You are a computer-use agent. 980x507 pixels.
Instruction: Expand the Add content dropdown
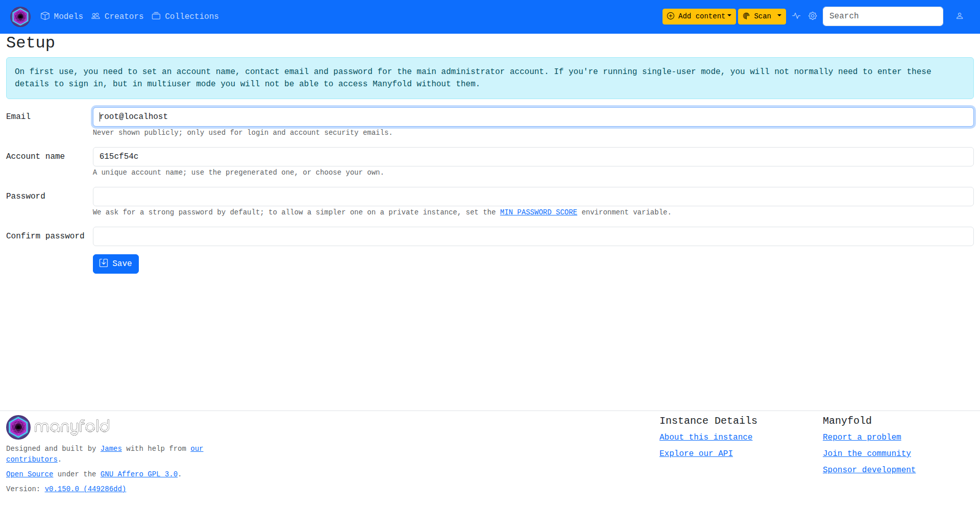pos(699,16)
